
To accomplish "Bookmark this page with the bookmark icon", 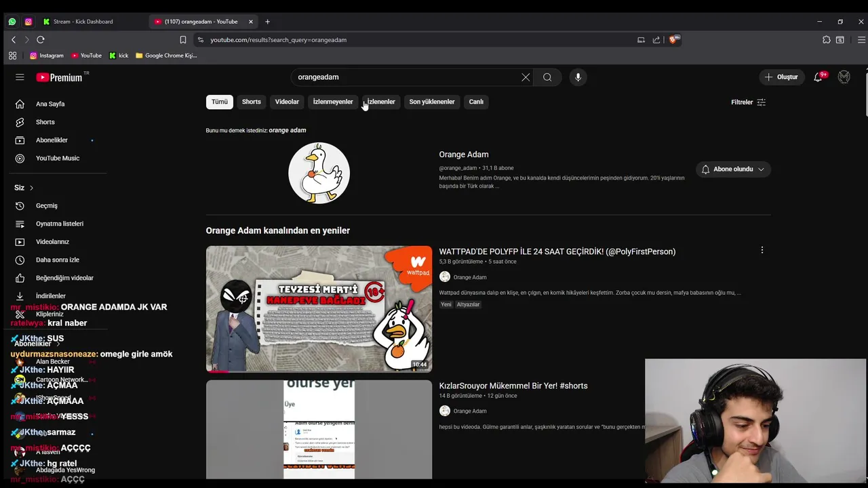I will (x=183, y=40).
